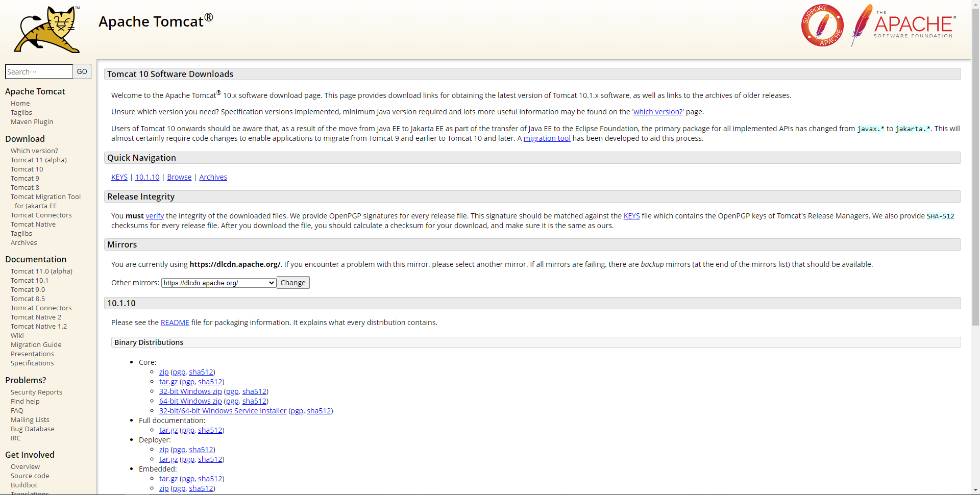Click the Change mirror button
The image size is (980, 495).
(293, 283)
